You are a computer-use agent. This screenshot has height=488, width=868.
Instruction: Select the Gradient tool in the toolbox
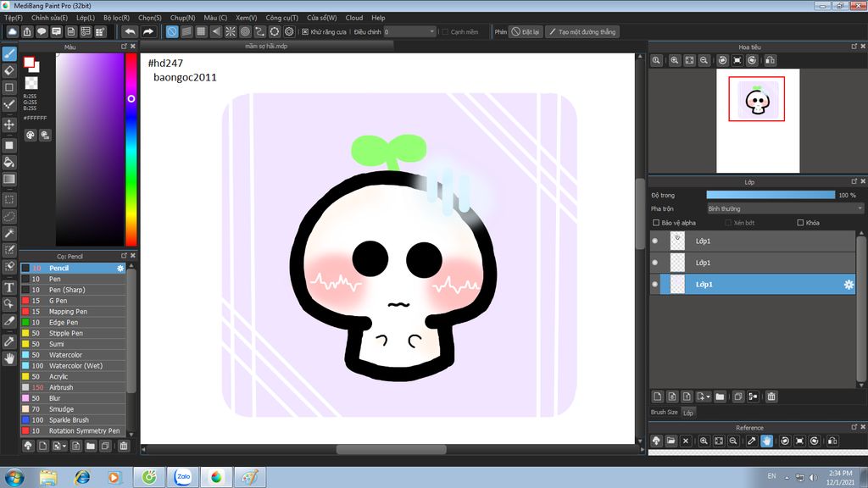(x=9, y=179)
